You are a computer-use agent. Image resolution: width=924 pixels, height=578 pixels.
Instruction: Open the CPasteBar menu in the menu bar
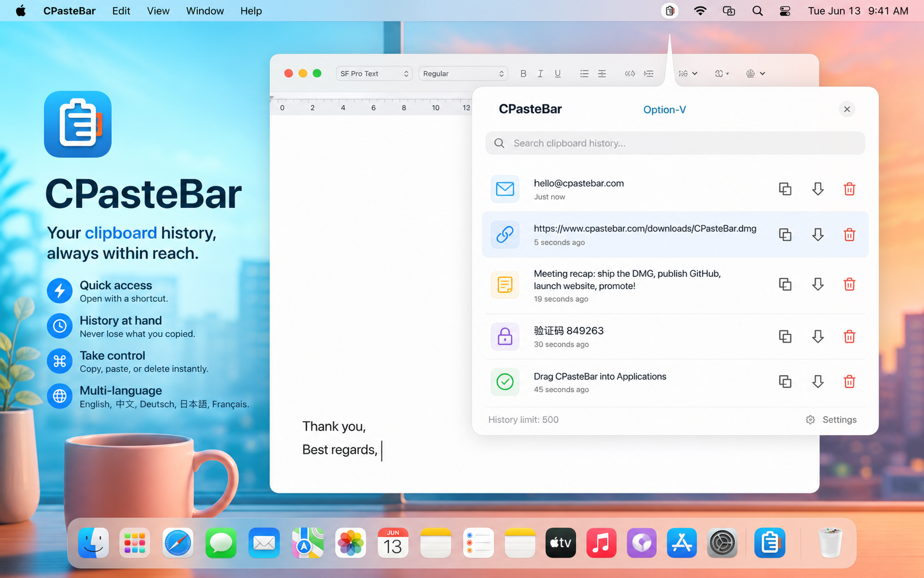tap(69, 10)
